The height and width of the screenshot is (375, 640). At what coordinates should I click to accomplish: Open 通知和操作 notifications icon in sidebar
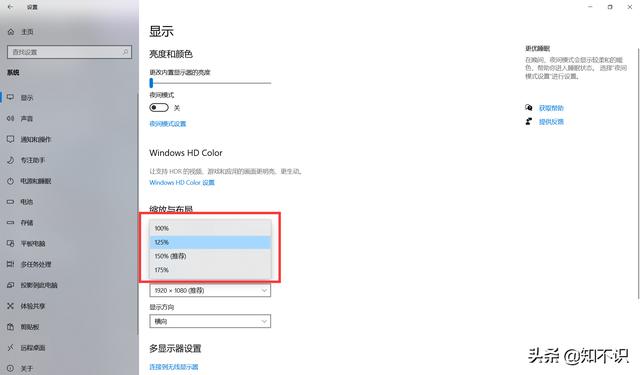(11, 139)
